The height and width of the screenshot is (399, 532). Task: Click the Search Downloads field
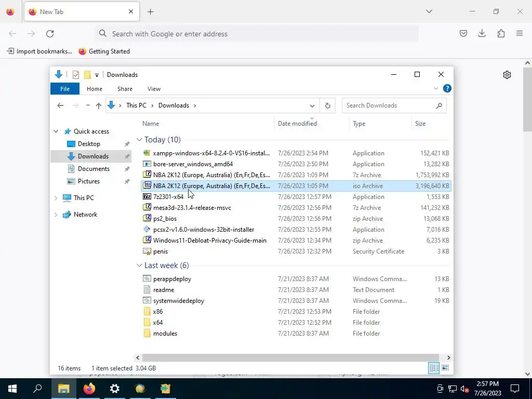(394, 105)
